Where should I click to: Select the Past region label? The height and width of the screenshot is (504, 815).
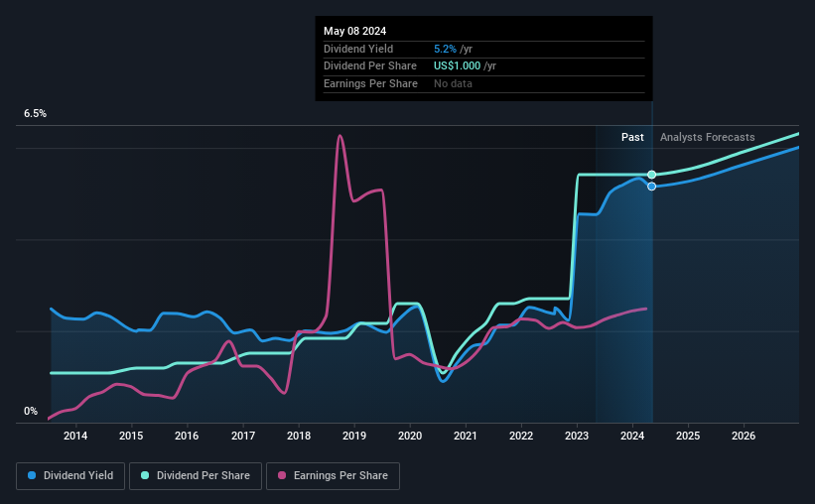632,137
